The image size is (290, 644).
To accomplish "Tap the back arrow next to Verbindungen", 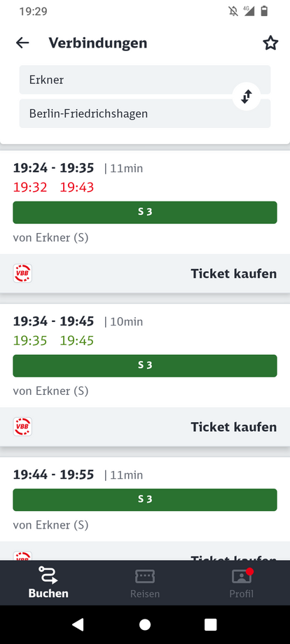I will 22,43.
